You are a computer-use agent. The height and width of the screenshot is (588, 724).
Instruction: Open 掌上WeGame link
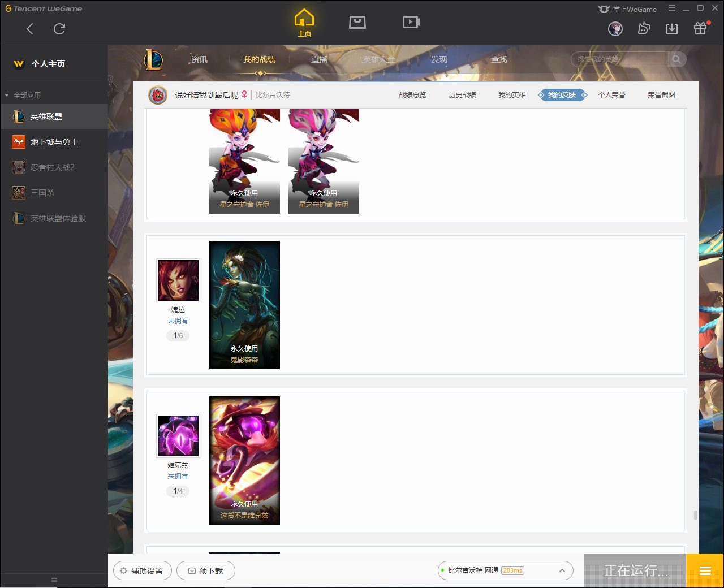627,9
